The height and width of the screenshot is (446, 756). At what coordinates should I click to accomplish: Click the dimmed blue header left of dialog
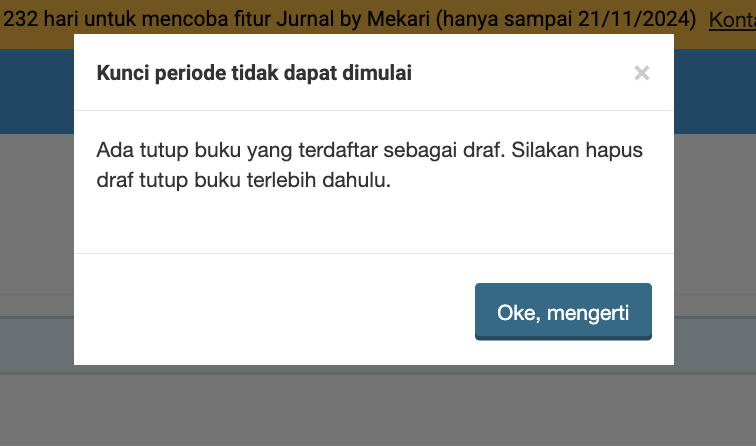click(x=37, y=91)
